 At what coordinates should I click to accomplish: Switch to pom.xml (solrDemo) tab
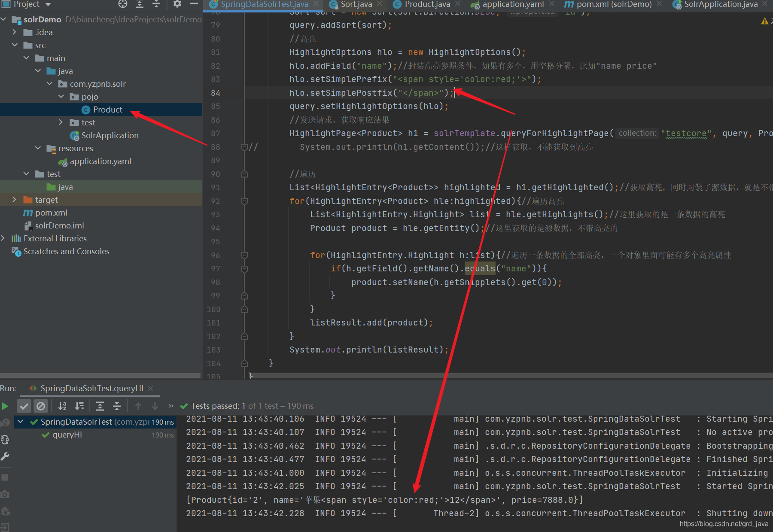[614, 4]
